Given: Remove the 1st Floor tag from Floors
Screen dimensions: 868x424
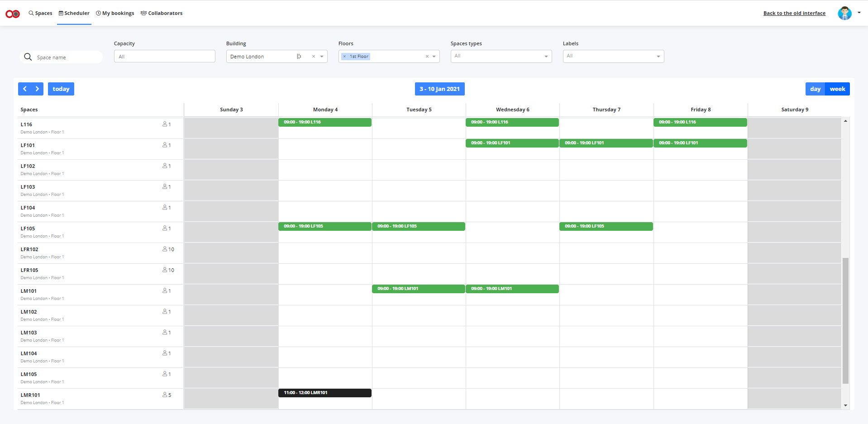Looking at the screenshot, I should [x=344, y=57].
